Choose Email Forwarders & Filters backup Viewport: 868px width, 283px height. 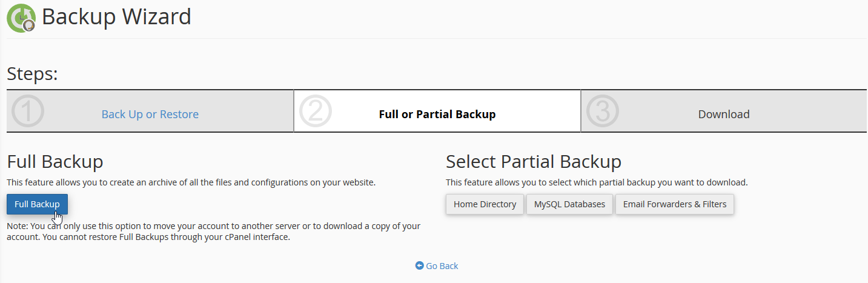coord(674,204)
